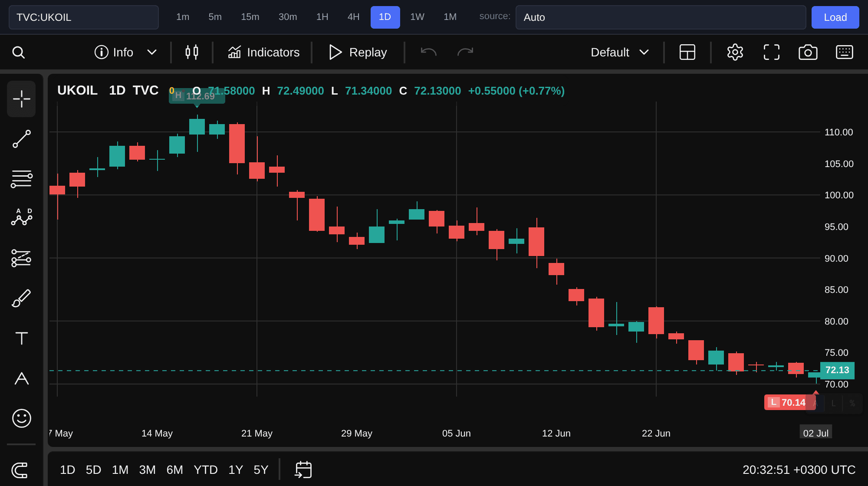Open the keyboard shortcuts icon
Image resolution: width=868 pixels, height=486 pixels.
845,53
